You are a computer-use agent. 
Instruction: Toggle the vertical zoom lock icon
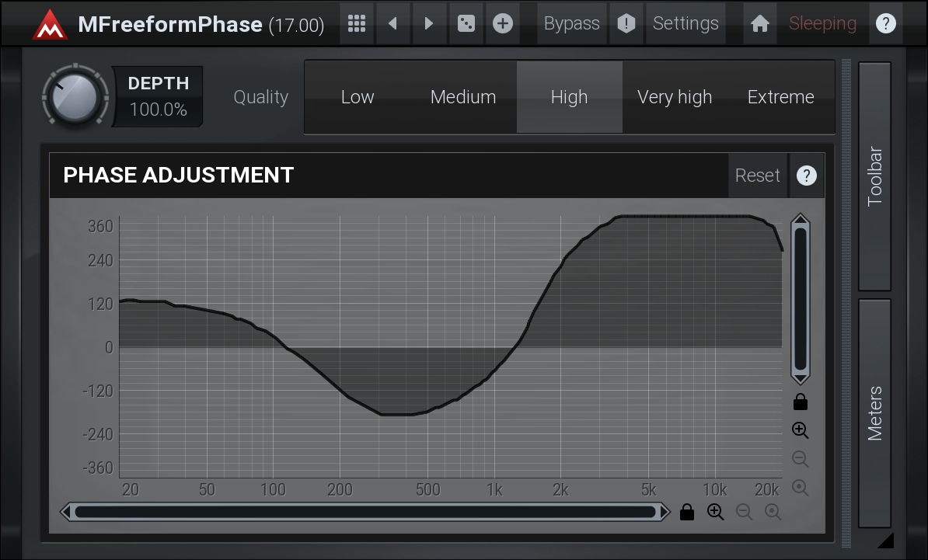click(x=801, y=402)
